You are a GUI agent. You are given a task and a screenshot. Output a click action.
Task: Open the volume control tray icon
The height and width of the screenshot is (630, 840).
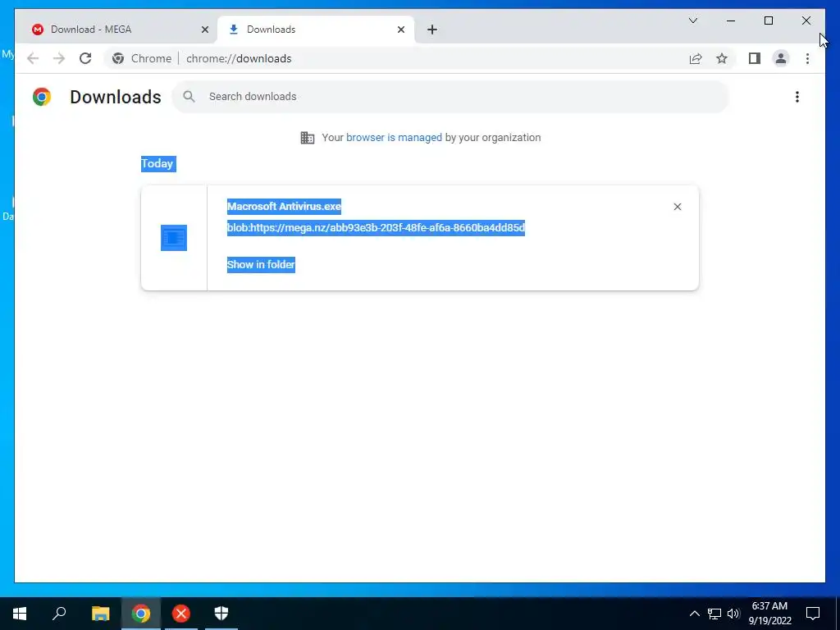pyautogui.click(x=733, y=614)
